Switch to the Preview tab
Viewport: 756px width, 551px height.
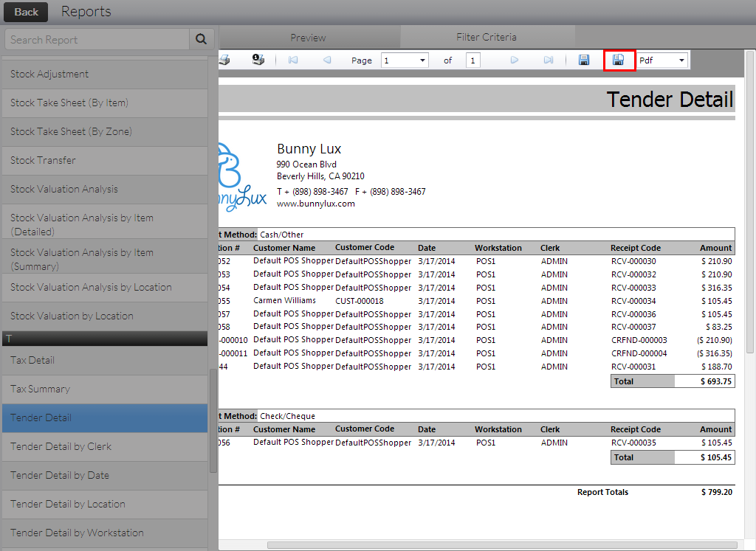tap(308, 38)
